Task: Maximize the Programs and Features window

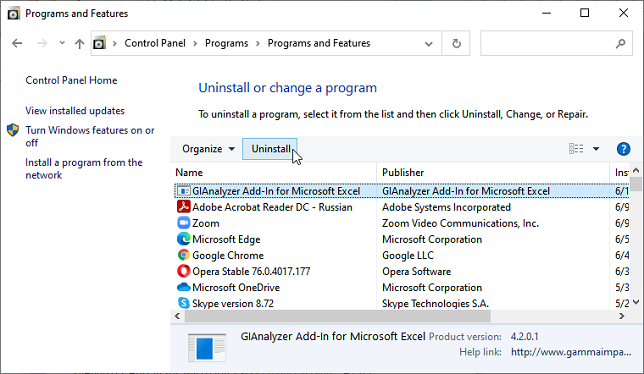Action: tap(584, 13)
